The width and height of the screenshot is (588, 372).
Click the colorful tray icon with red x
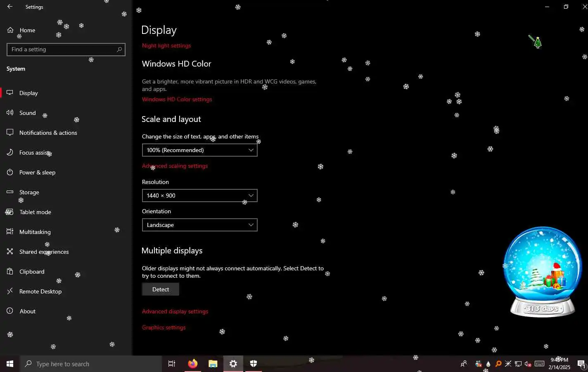[x=479, y=364]
